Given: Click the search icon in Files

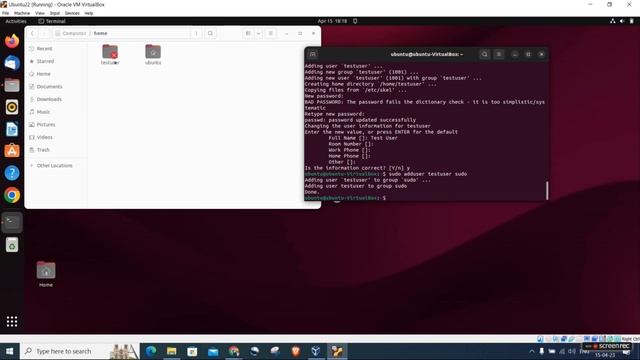Looking at the screenshot, I should pos(210,33).
